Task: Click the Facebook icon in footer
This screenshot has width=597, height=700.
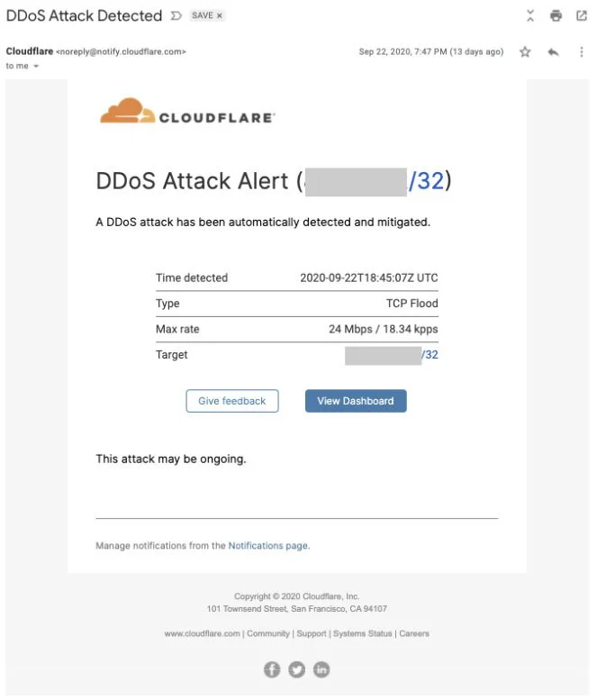Action: (272, 669)
